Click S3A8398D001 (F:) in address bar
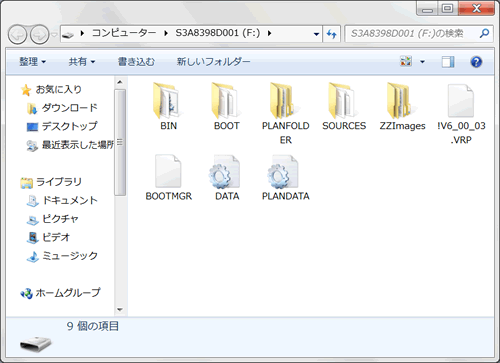 pyautogui.click(x=218, y=33)
